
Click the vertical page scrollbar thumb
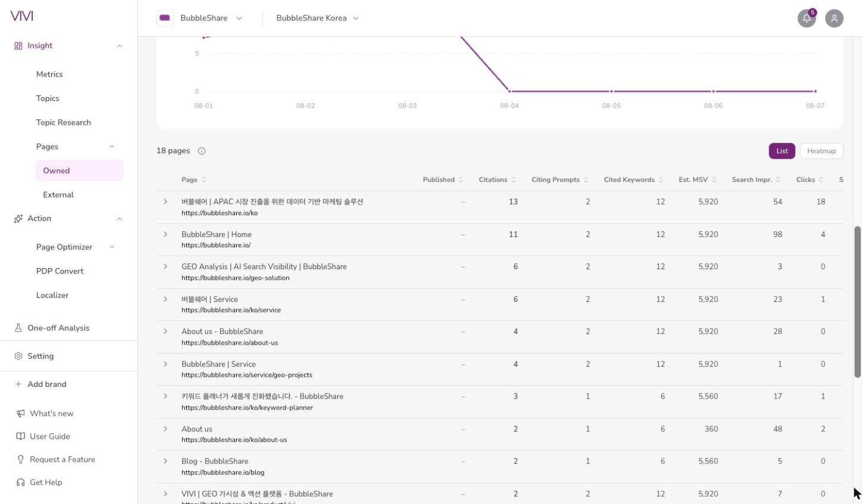(x=858, y=302)
